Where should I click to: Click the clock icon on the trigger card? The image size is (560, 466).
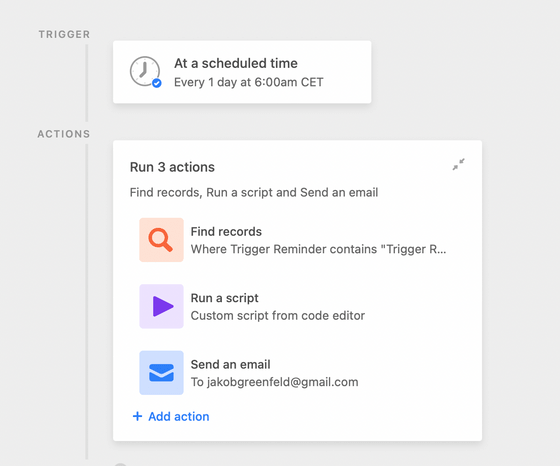pyautogui.click(x=145, y=71)
